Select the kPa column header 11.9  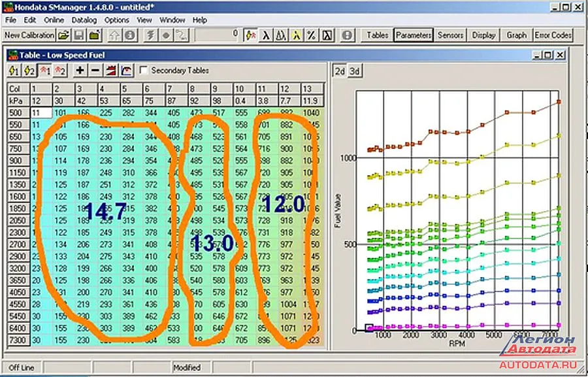point(312,101)
